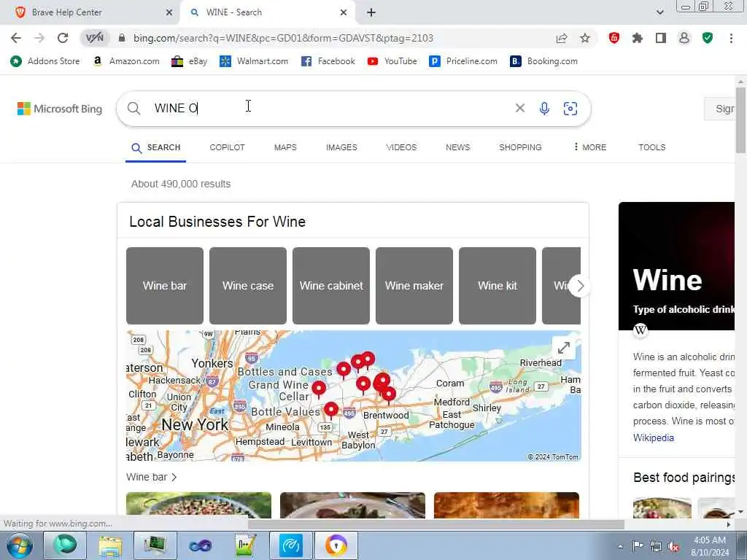The height and width of the screenshot is (560, 747).
Task: Close the WINE - Search tab
Action: tap(344, 12)
